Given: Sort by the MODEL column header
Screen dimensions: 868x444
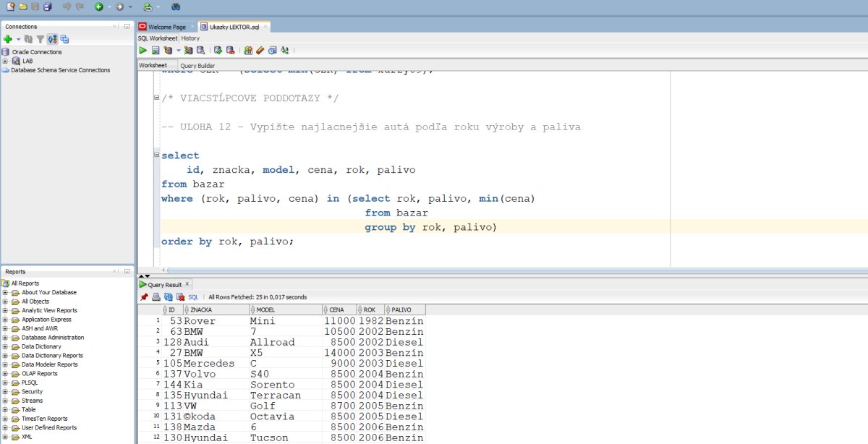Looking at the screenshot, I should (284, 309).
